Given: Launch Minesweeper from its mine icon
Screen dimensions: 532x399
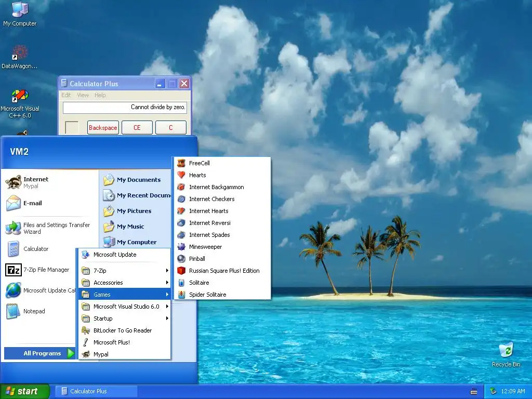Looking at the screenshot, I should tap(181, 247).
